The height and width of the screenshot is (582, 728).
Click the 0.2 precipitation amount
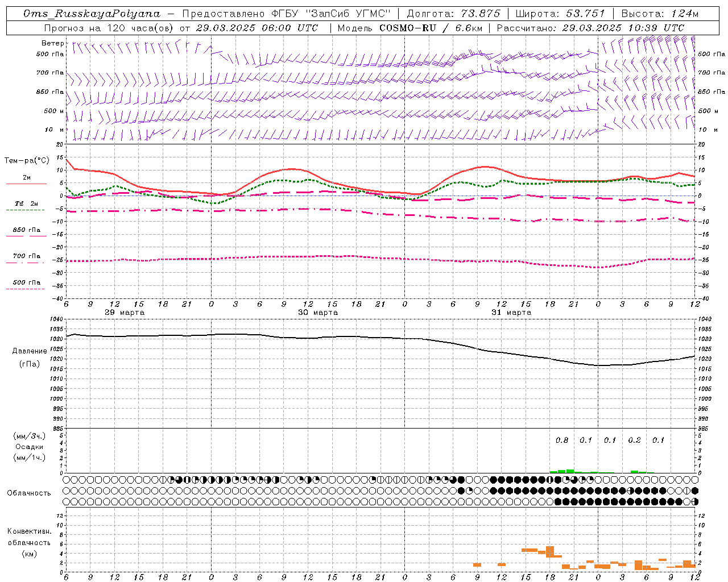click(x=634, y=440)
